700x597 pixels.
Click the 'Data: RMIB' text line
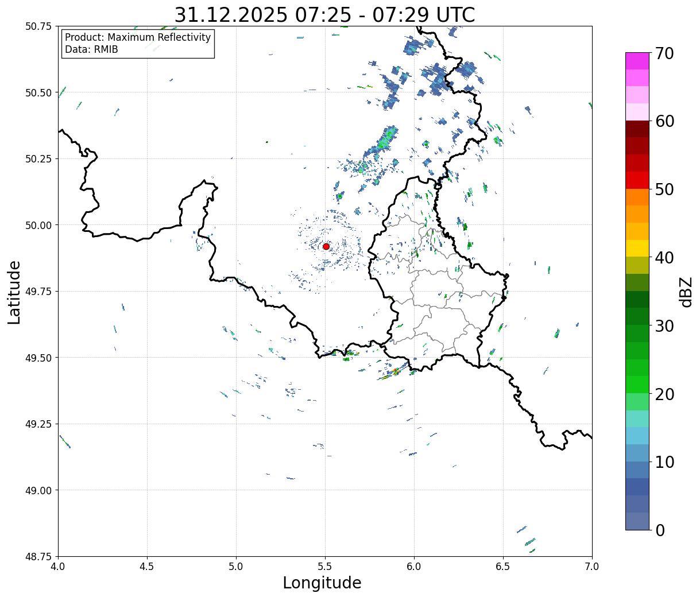(91, 49)
